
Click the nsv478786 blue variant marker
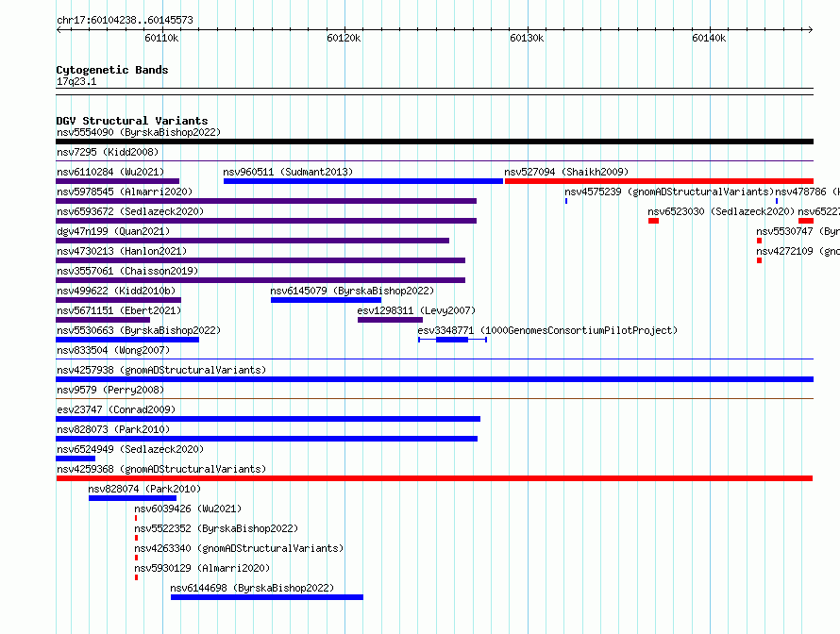[777, 201]
